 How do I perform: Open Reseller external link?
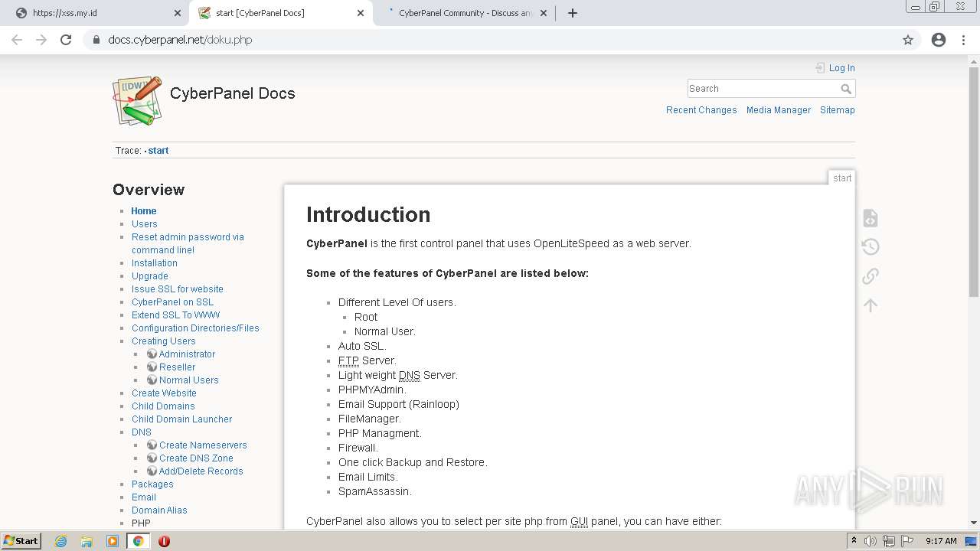click(177, 367)
